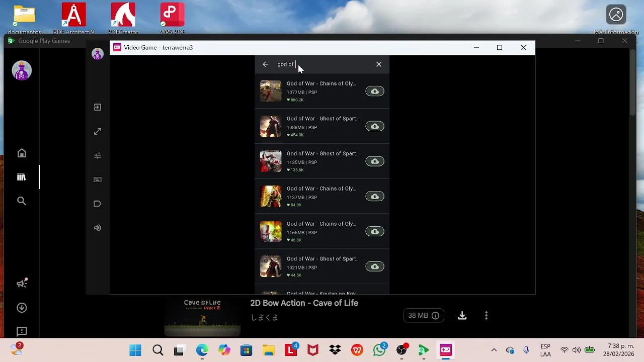This screenshot has width=644, height=362.
Task: Open the Windows Start menu
Action: [135, 350]
